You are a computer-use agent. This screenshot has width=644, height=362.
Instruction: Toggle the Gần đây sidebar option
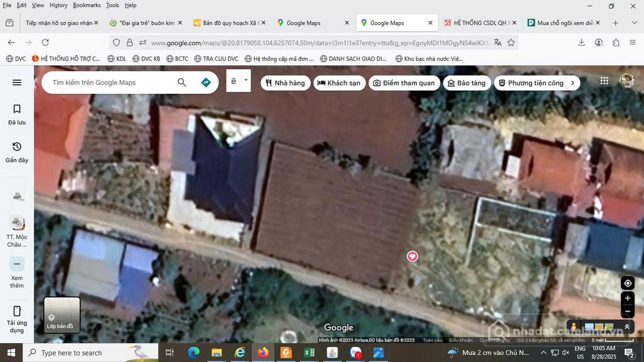[16, 151]
